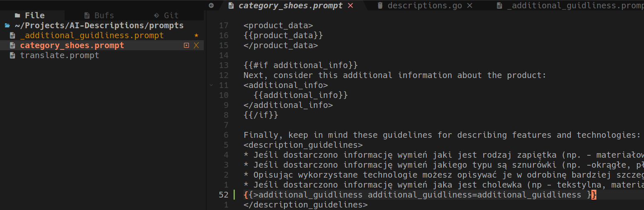Viewport: 644px width, 210px height.
Task: Click the file icon next to translate.prompt
Action: pos(12,55)
